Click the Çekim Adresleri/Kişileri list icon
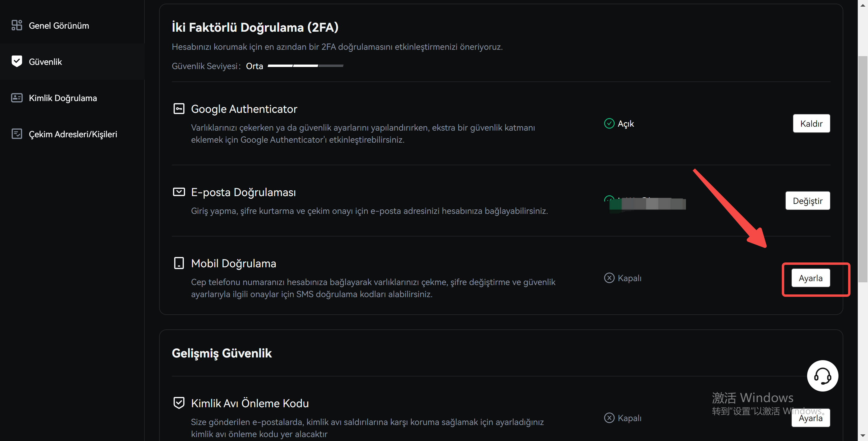The width and height of the screenshot is (868, 441). [17, 134]
